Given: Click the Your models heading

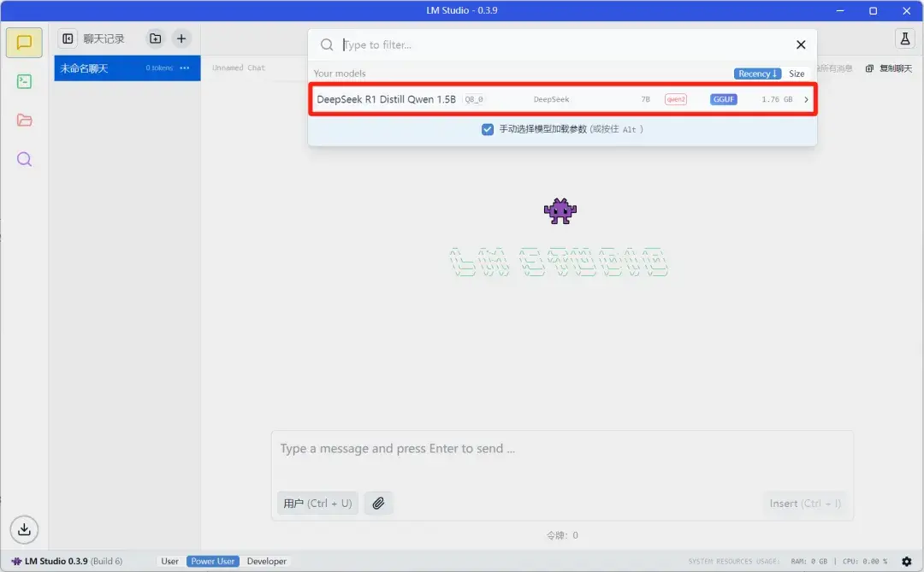Looking at the screenshot, I should (x=340, y=74).
